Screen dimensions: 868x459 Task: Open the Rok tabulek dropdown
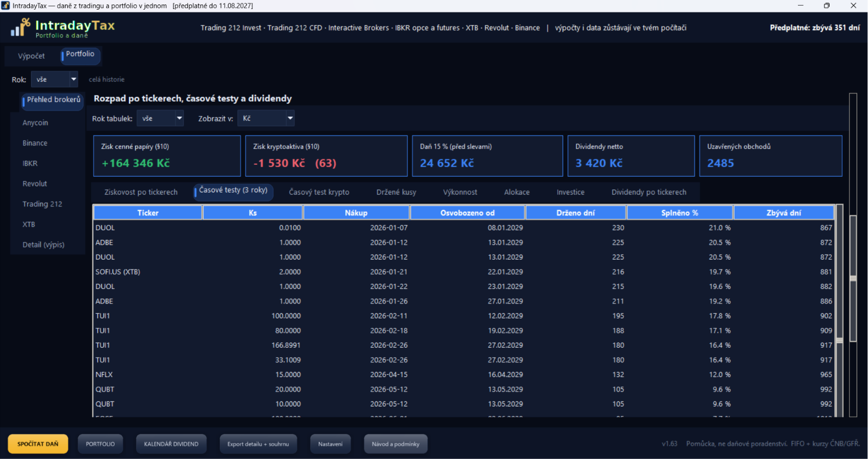[160, 119]
